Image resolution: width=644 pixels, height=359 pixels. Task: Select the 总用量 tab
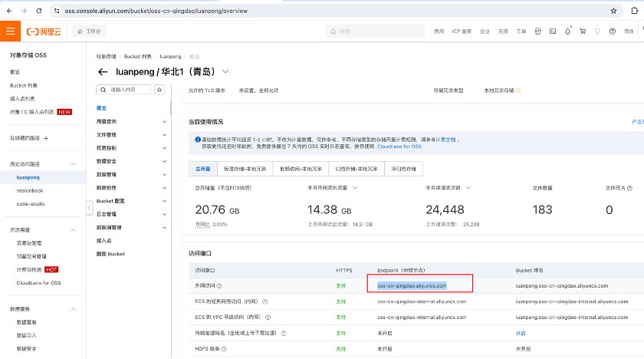(x=203, y=169)
